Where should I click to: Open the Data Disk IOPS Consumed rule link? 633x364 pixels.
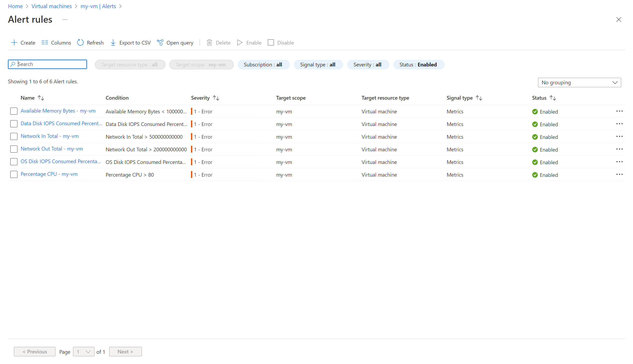[61, 123]
